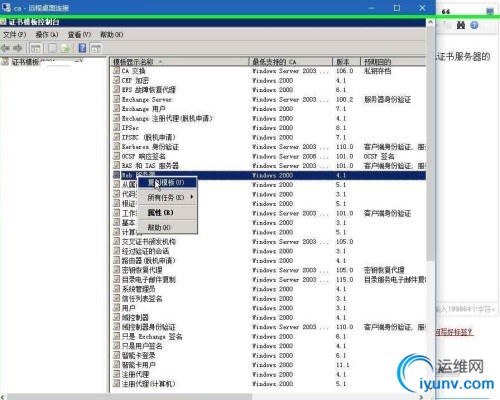Select the 目录电子邮件复制 template
Screen dimensions: 500x400
tap(149, 279)
